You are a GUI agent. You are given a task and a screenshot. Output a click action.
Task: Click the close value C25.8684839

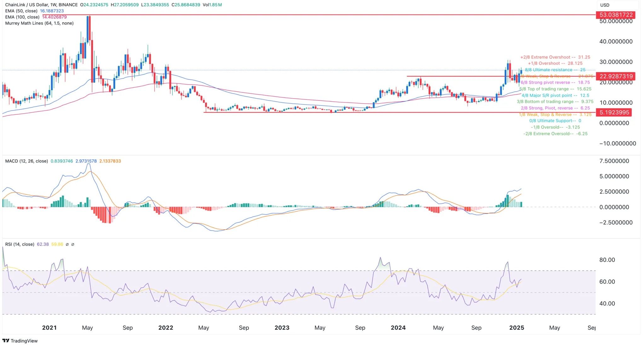186,5
